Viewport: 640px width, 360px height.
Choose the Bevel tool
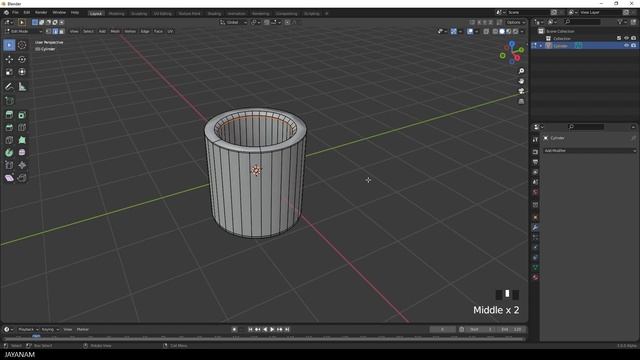tap(9, 128)
